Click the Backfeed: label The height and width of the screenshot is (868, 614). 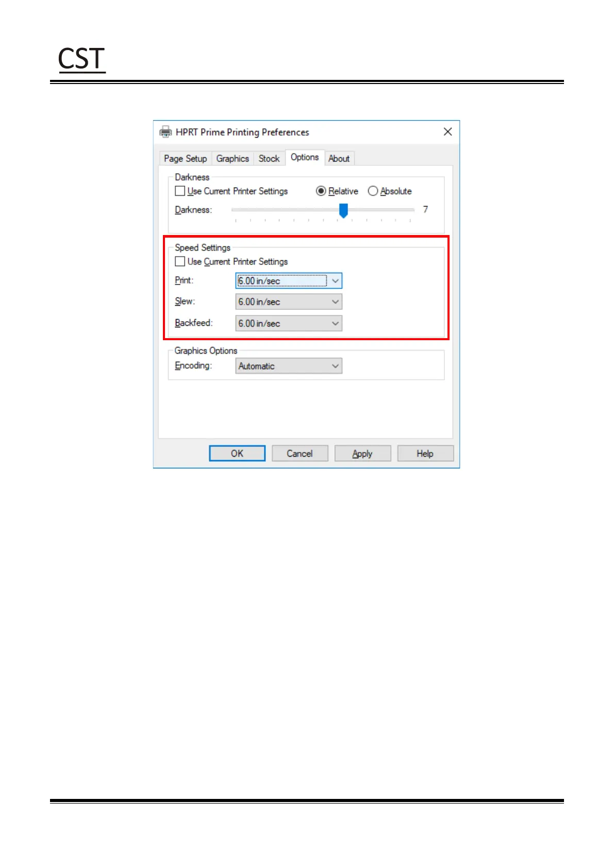(194, 323)
